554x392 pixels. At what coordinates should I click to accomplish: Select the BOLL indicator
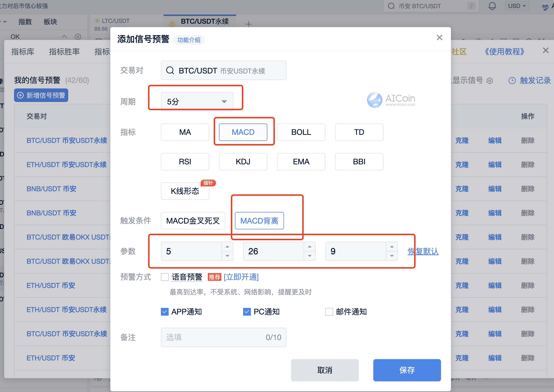pos(301,132)
